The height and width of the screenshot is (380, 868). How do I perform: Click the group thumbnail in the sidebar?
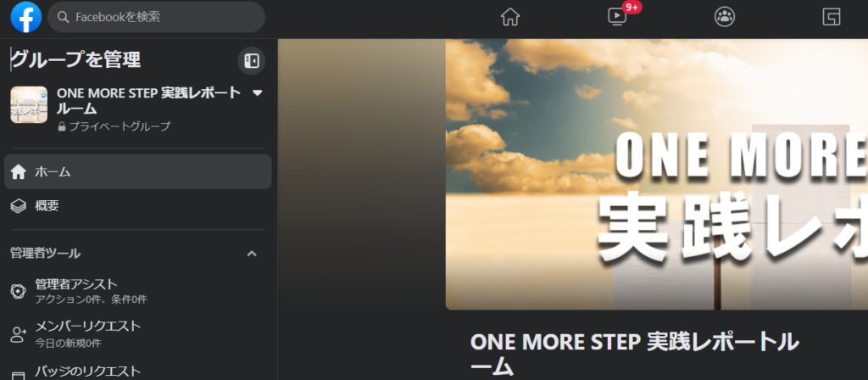(x=29, y=104)
